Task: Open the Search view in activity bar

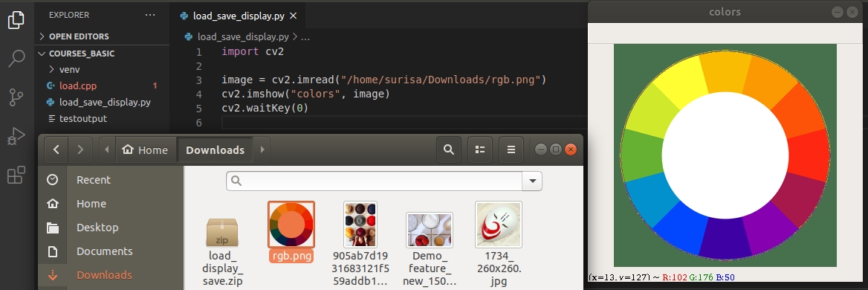Action: coord(16,58)
